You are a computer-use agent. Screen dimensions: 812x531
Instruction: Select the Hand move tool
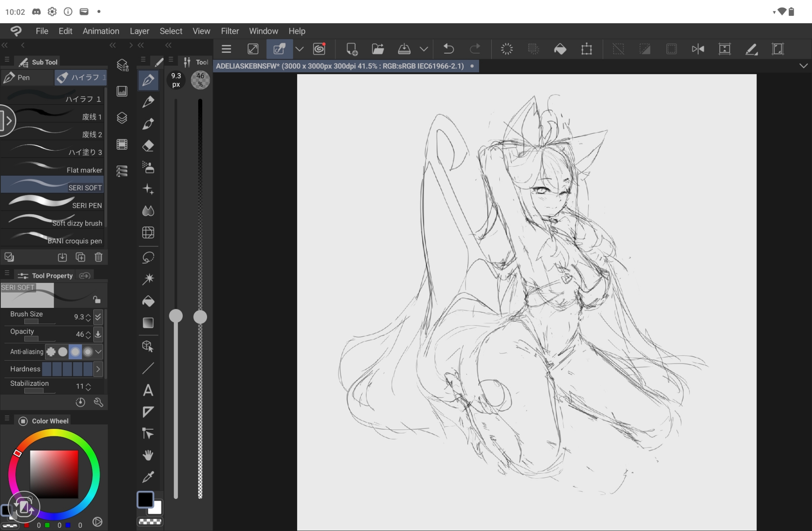pyautogui.click(x=148, y=455)
